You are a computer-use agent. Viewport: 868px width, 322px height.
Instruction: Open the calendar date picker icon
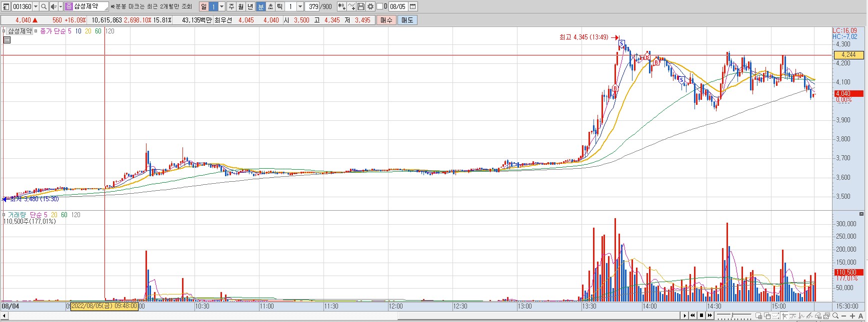pos(412,6)
